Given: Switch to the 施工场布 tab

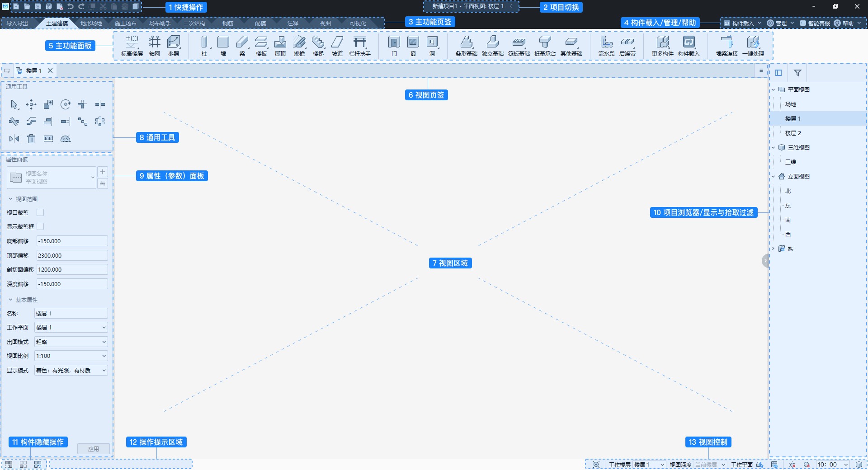Looking at the screenshot, I should [x=126, y=23].
